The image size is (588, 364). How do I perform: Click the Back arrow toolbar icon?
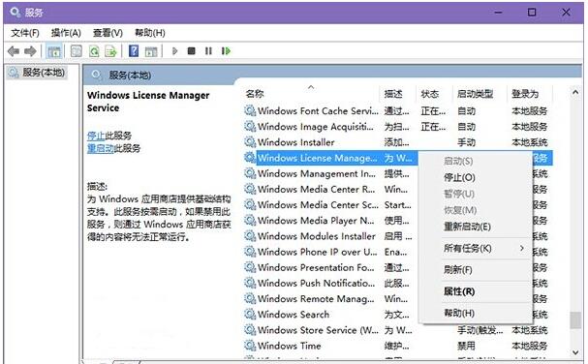[14, 51]
